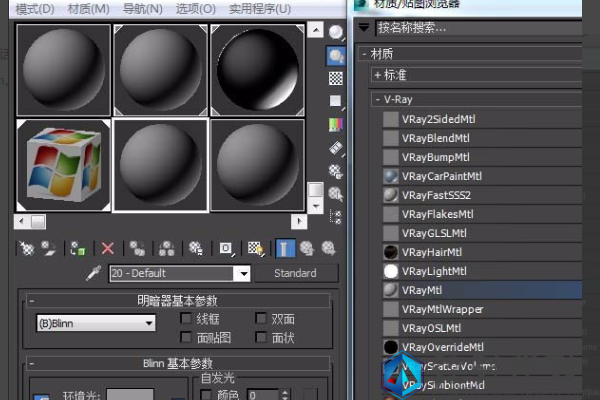Toggle the checkered sample Background icon

click(337, 78)
